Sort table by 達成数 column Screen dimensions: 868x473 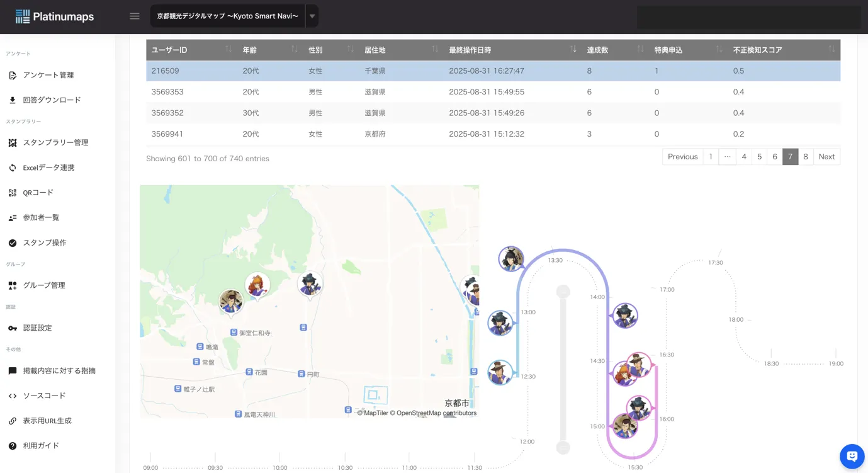click(615, 50)
